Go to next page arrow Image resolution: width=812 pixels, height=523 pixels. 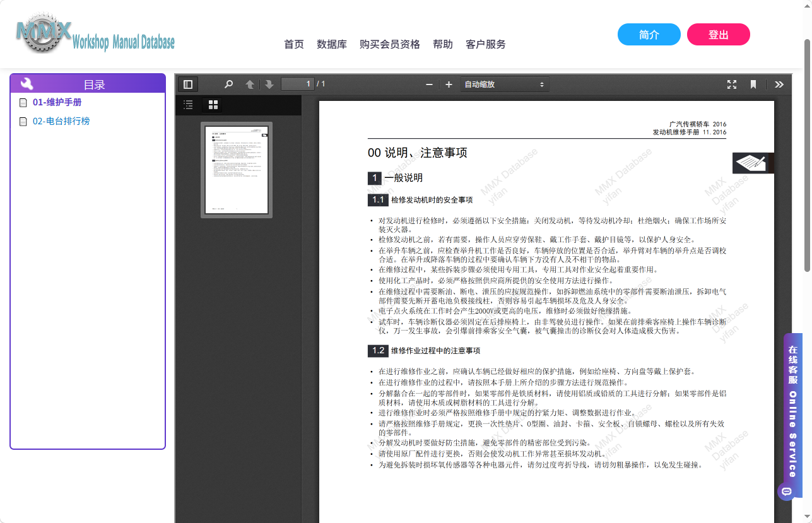(x=269, y=84)
